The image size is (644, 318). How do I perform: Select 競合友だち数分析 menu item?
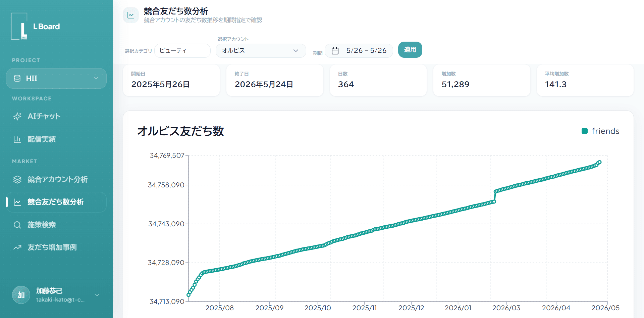[x=56, y=202]
